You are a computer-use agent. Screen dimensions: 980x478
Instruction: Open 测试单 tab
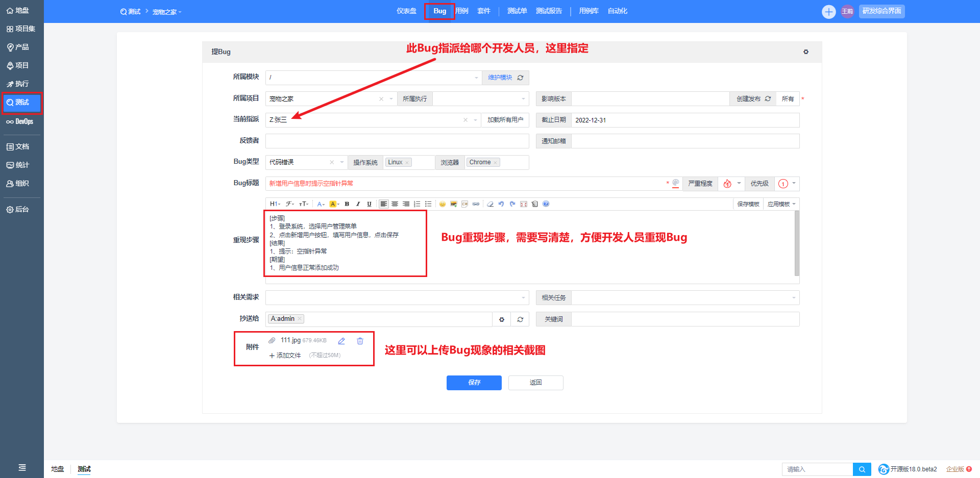517,11
